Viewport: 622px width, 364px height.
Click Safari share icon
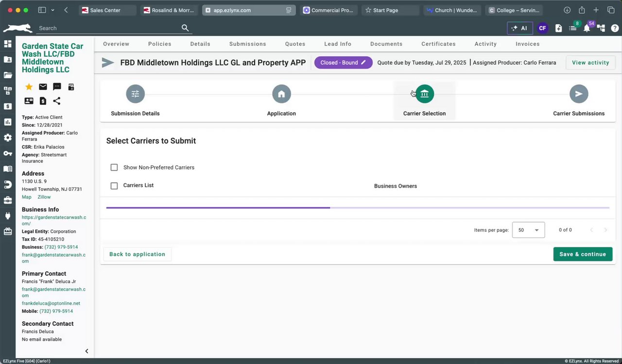click(x=582, y=10)
